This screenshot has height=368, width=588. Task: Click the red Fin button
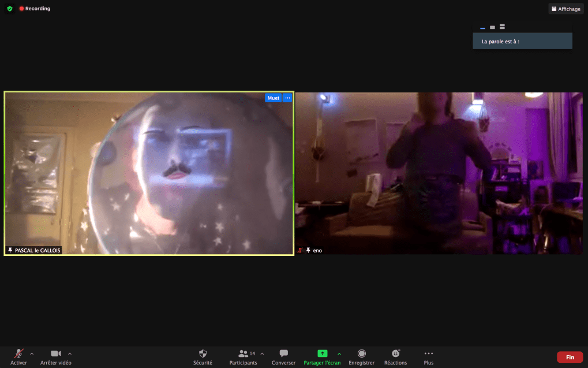[x=570, y=357]
